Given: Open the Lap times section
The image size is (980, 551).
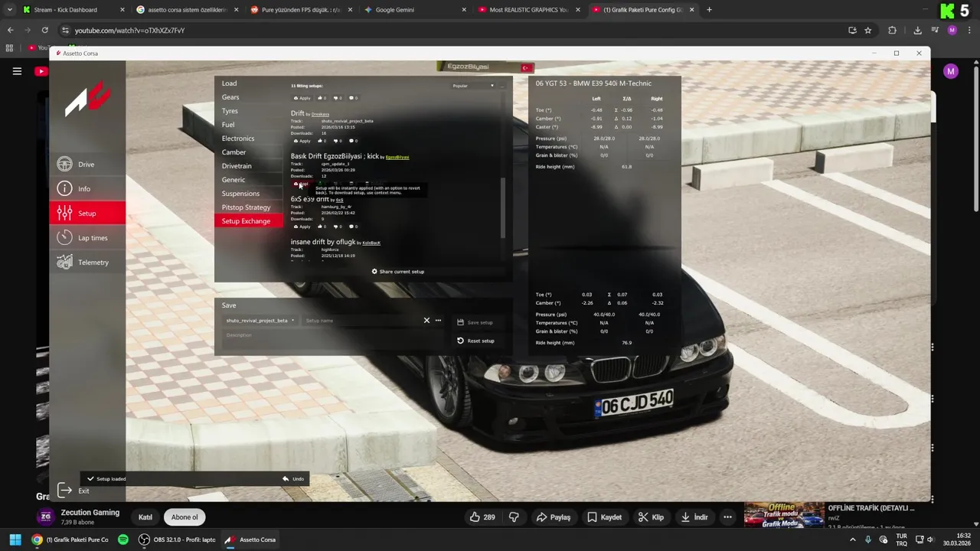Looking at the screenshot, I should [87, 238].
